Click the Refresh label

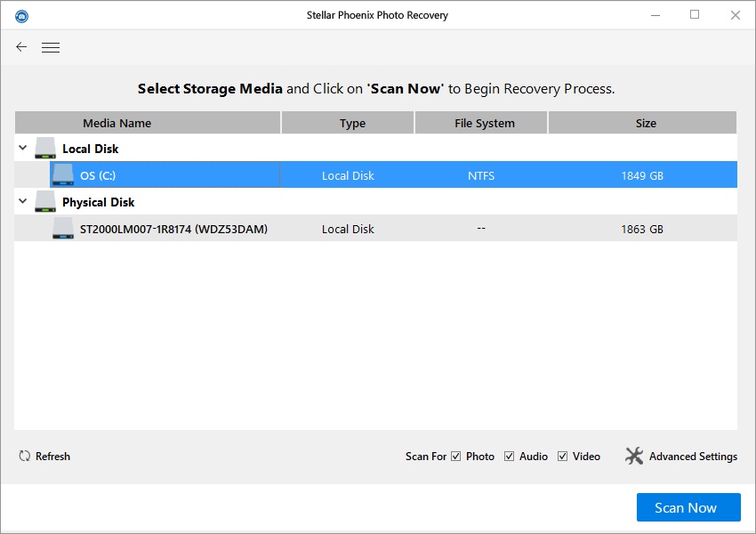55,456
